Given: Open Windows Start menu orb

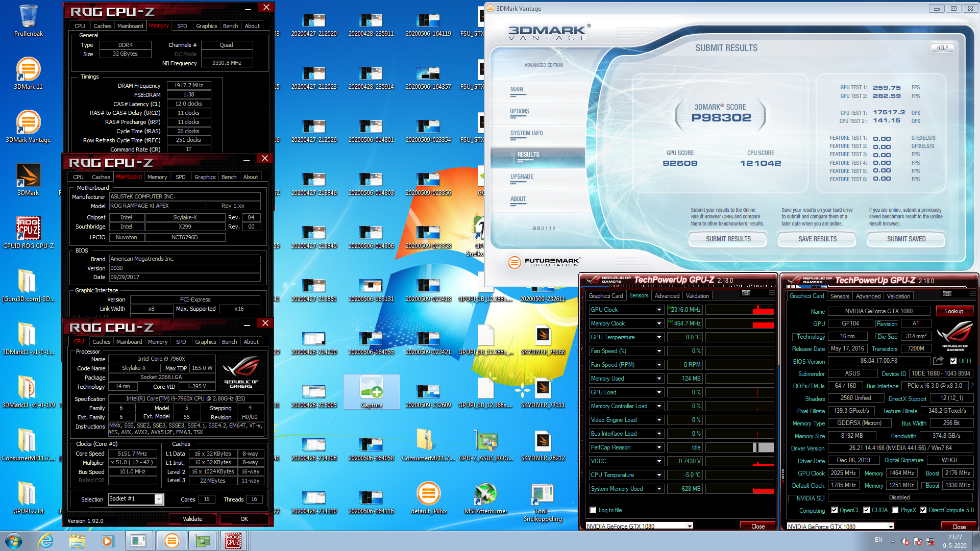Looking at the screenshot, I should coord(14,541).
